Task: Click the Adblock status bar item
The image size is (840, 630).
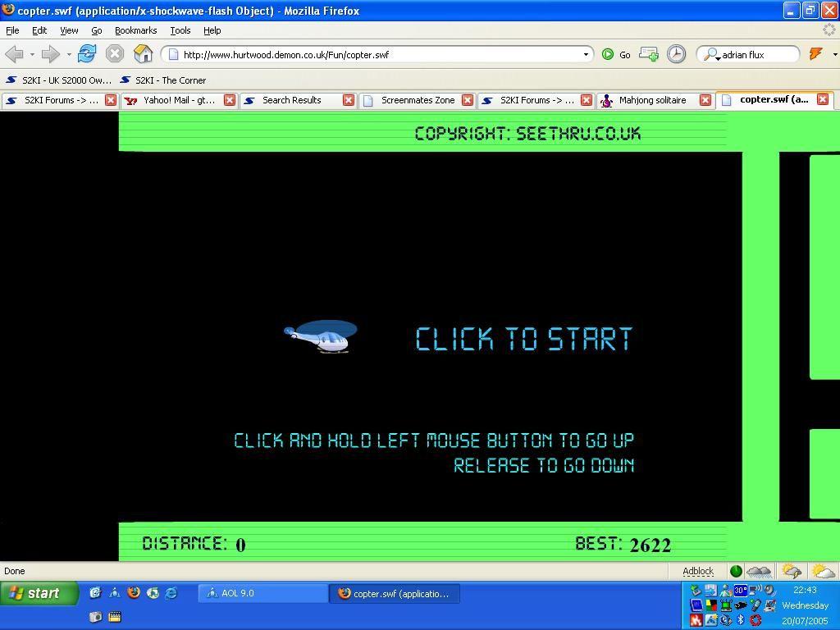Action: 698,571
